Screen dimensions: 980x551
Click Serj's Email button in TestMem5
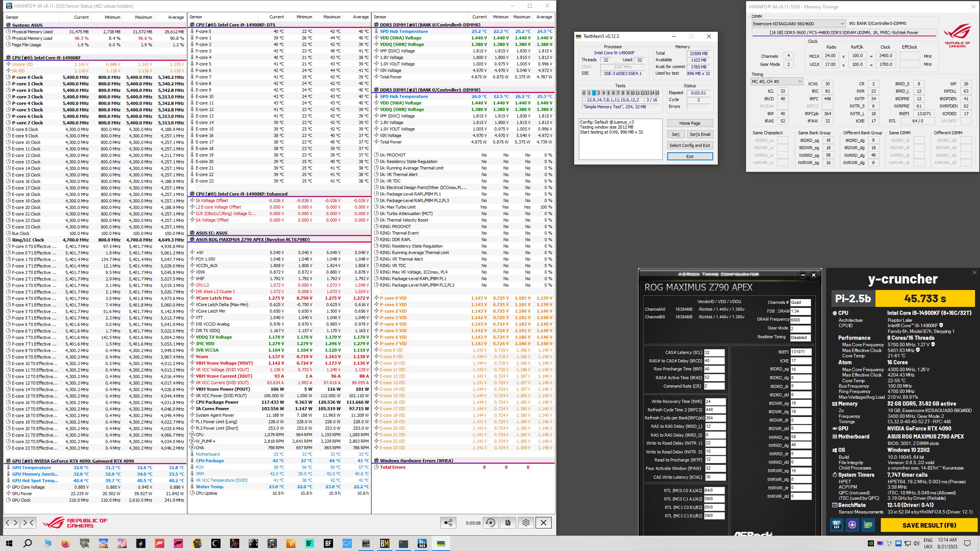click(700, 134)
